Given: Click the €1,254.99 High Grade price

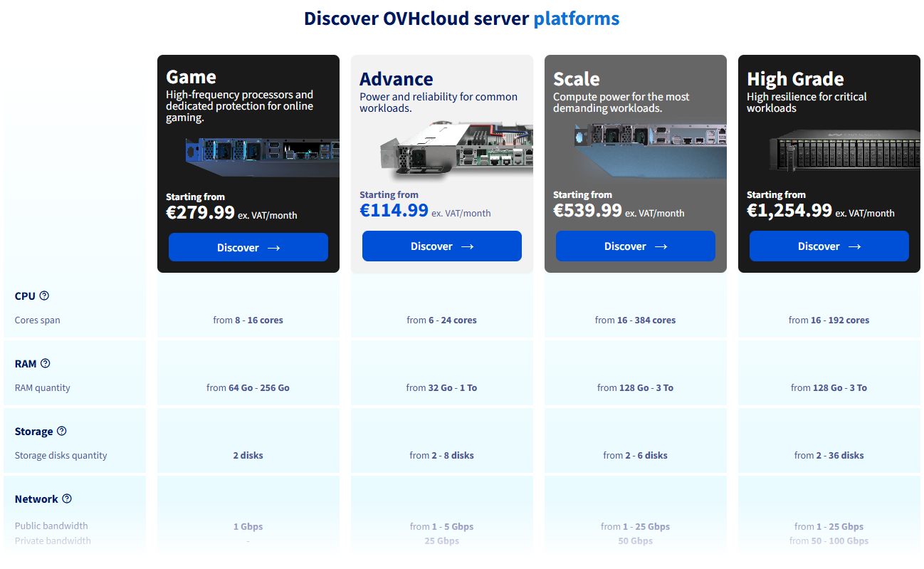Looking at the screenshot, I should point(789,210).
